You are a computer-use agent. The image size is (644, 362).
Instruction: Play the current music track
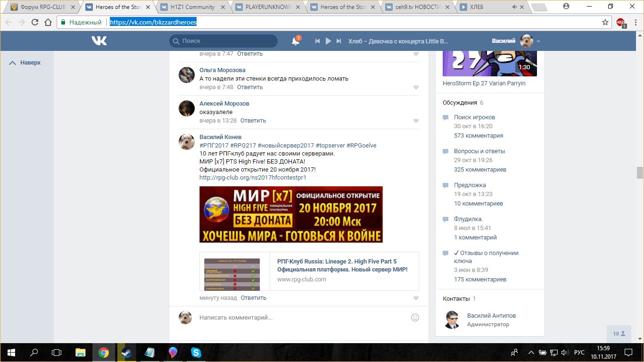coord(328,41)
